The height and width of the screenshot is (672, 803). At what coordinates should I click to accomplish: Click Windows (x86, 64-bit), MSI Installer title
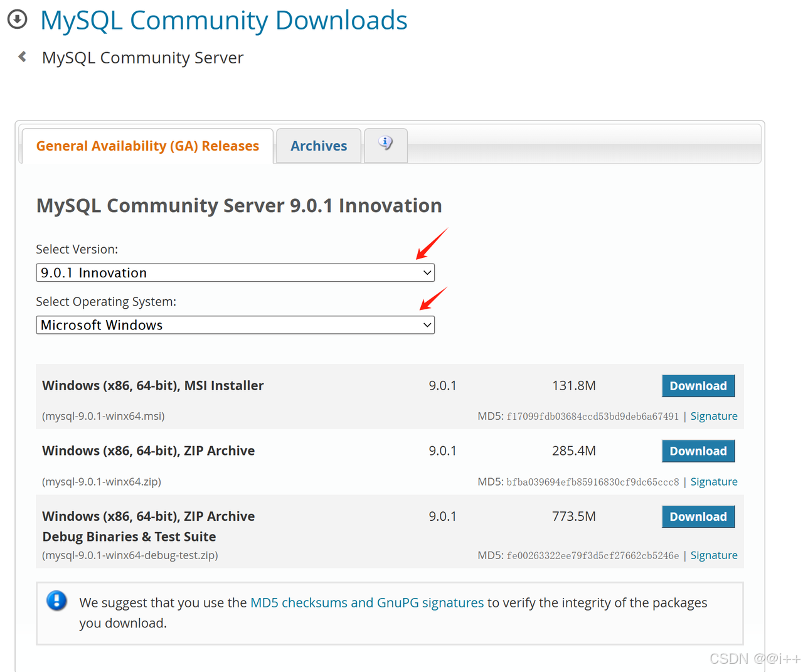click(x=153, y=385)
